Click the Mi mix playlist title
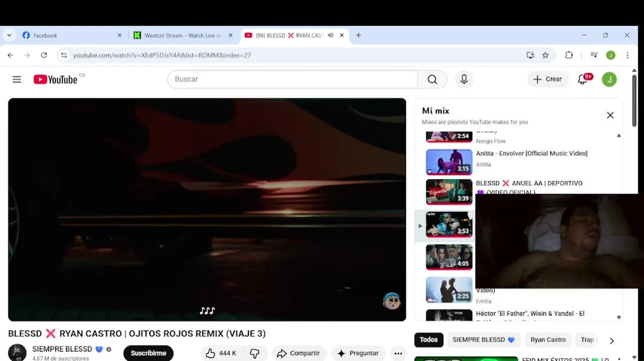 [435, 111]
